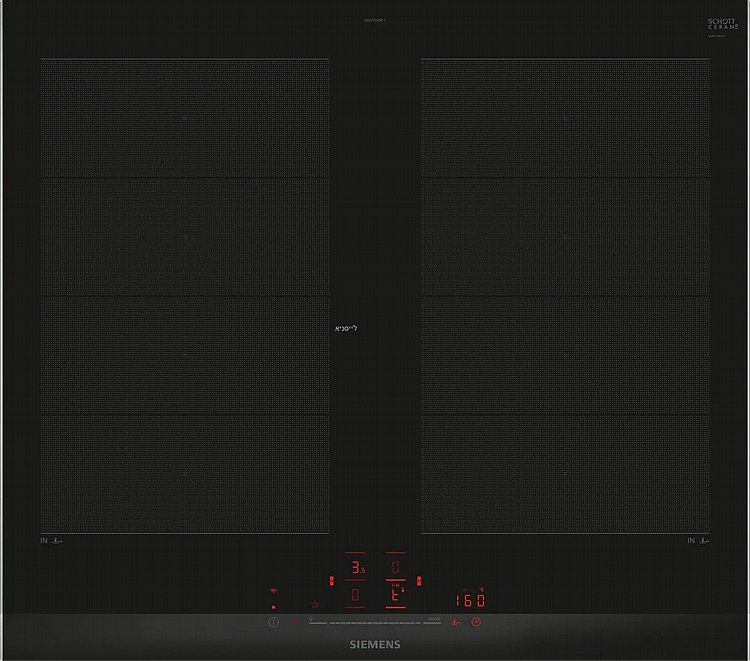Tap the red childproof lock icon
Screen dimensions: 750x661
(295, 622)
